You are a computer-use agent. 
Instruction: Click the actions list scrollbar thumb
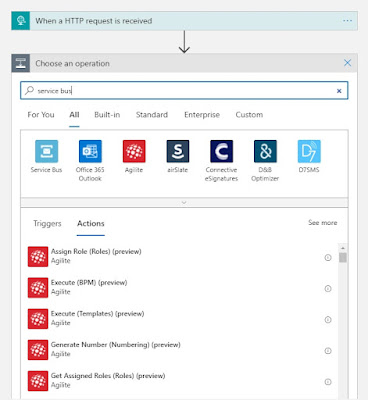[x=343, y=258]
